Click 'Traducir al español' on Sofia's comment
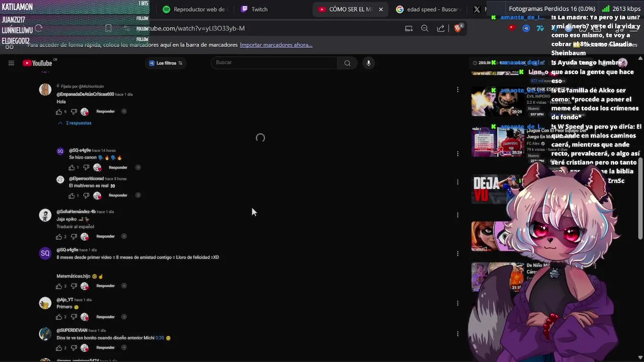Image resolution: width=644 pixels, height=362 pixels. (x=75, y=227)
